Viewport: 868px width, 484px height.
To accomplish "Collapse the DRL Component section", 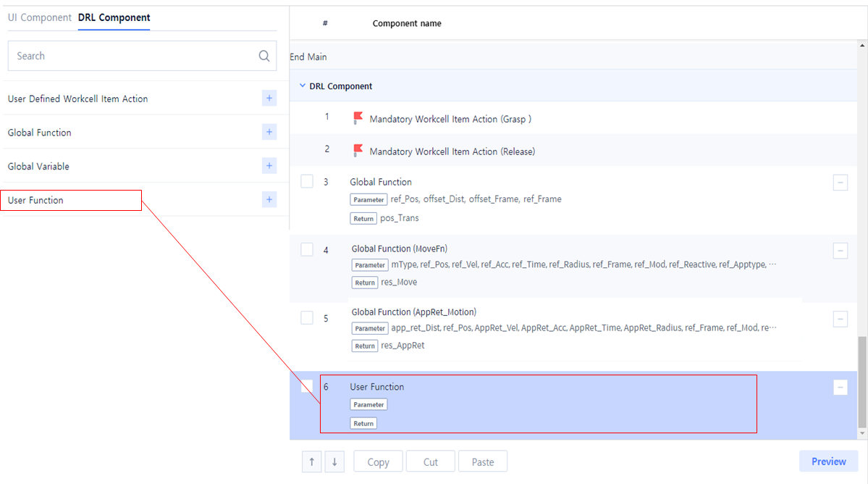I will pos(303,86).
